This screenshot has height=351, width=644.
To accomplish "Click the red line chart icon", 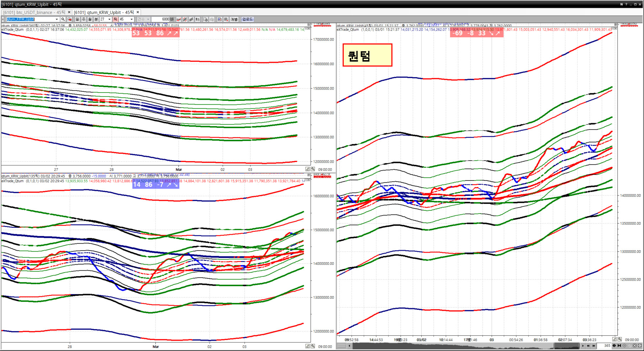I will click(x=179, y=19).
